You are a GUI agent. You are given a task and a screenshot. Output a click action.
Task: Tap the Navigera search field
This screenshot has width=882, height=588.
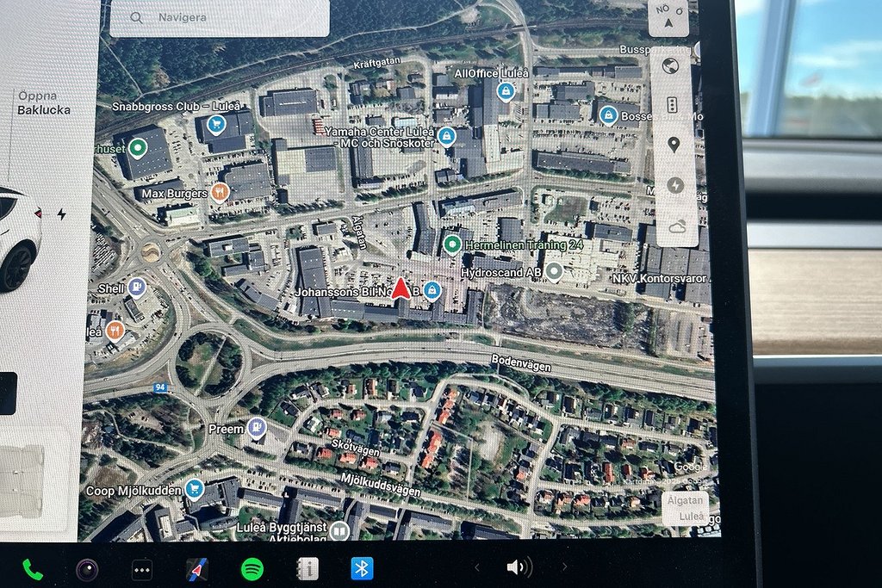tap(220, 18)
